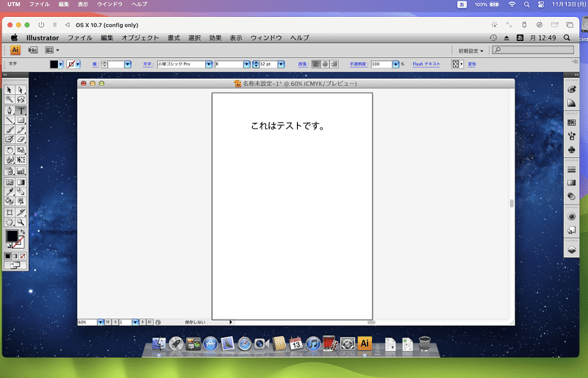Viewport: 588px width, 378px height.
Task: Open the font style dropdown showing R
Action: click(246, 64)
